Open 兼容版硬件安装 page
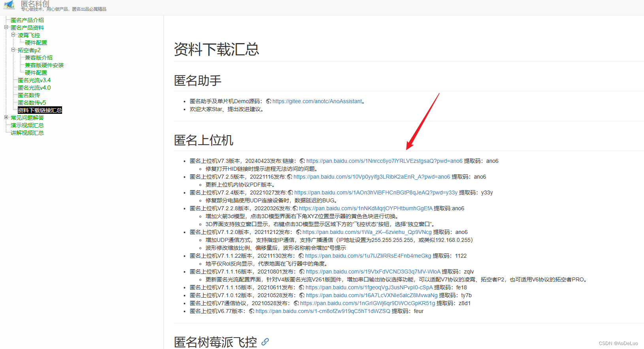Image resolution: width=644 pixels, height=349 pixels. coord(44,65)
